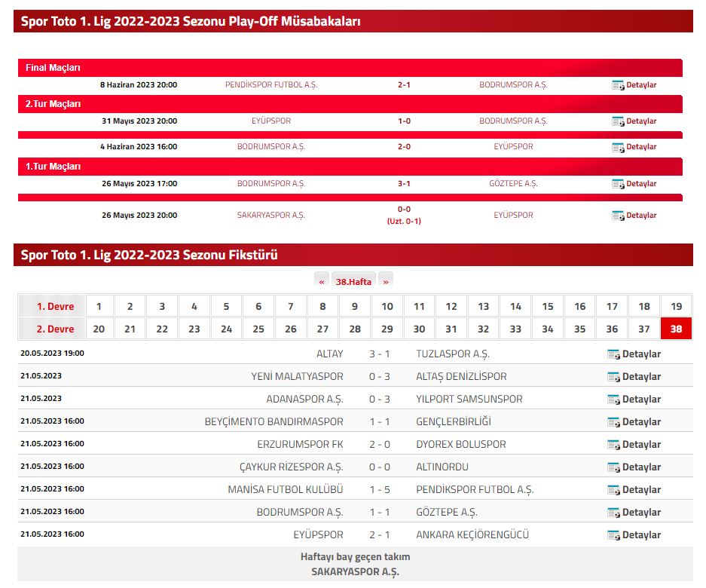This screenshot has width=706, height=588.
Task: Open details icon for Bandırmaspor vs Gençlerbirliği
Action: pos(613,421)
